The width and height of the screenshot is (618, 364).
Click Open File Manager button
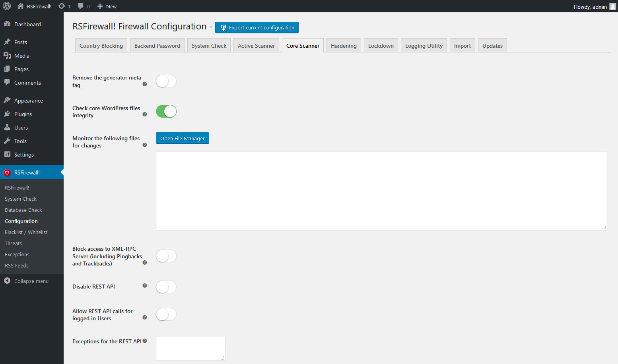click(x=183, y=138)
